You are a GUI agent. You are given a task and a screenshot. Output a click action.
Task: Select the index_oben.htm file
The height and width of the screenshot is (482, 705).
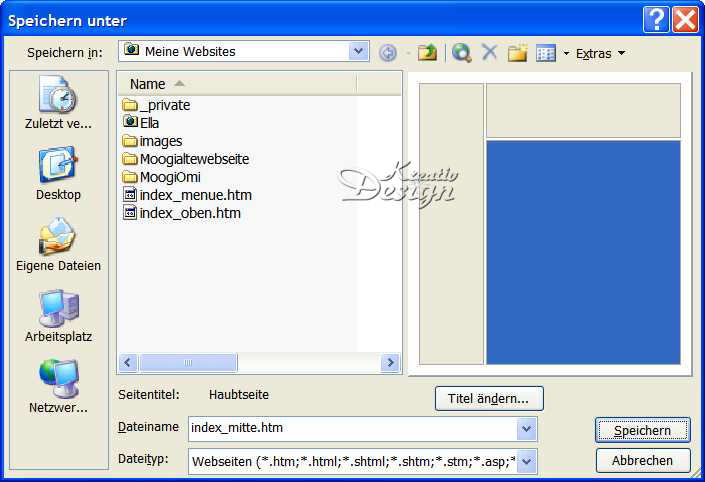click(x=182, y=213)
